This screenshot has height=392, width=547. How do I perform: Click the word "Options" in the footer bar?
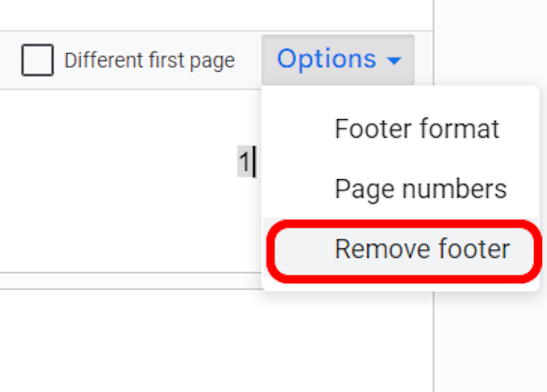click(x=326, y=59)
